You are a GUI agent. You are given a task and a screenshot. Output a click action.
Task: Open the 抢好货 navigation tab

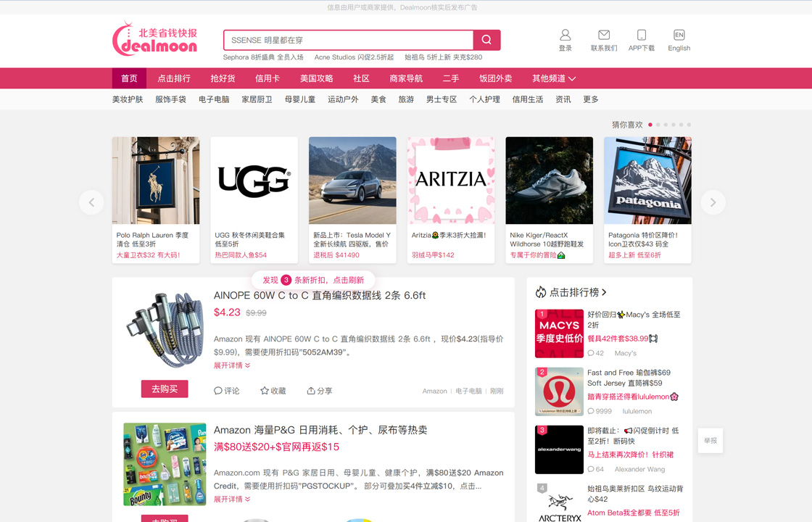(223, 78)
